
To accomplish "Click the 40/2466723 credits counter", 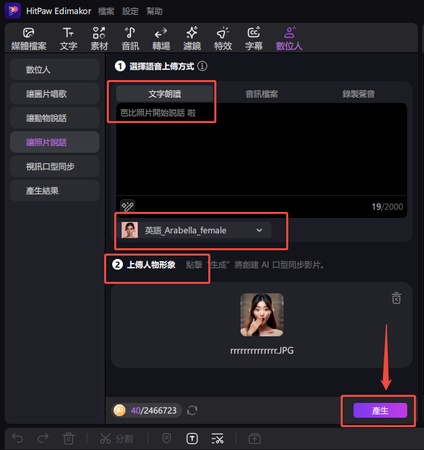I will click(153, 410).
